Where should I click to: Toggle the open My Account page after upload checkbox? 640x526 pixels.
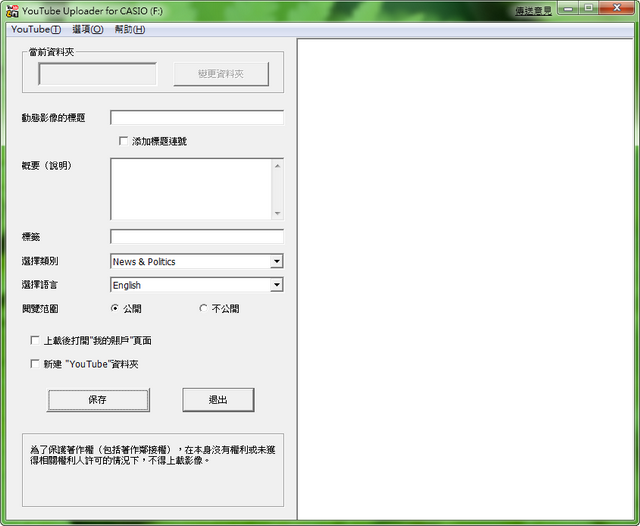point(35,340)
